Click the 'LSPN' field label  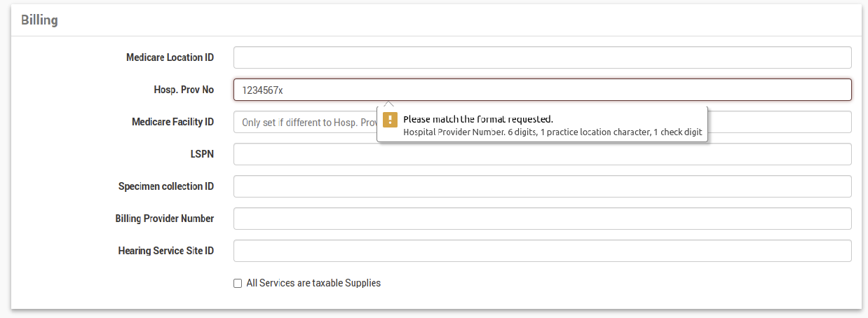pyautogui.click(x=201, y=154)
